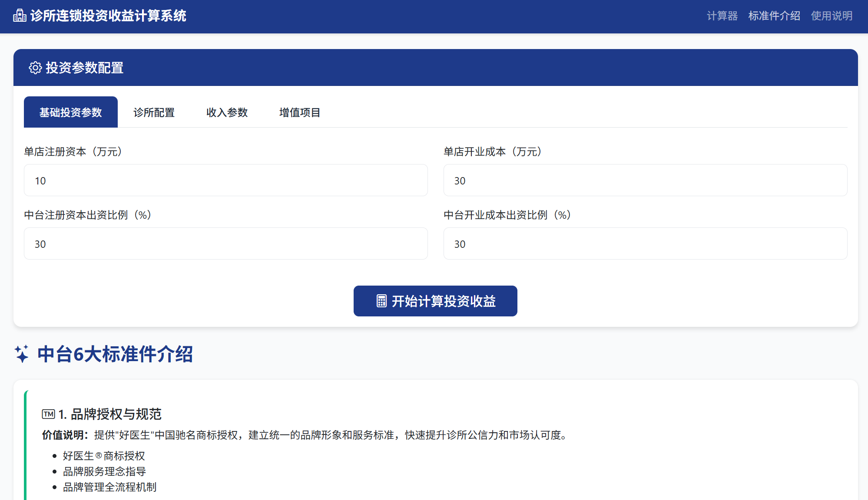Viewport: 868px width, 500px height.
Task: Click the gear icon beside 投资参数配置
Action: [35, 68]
